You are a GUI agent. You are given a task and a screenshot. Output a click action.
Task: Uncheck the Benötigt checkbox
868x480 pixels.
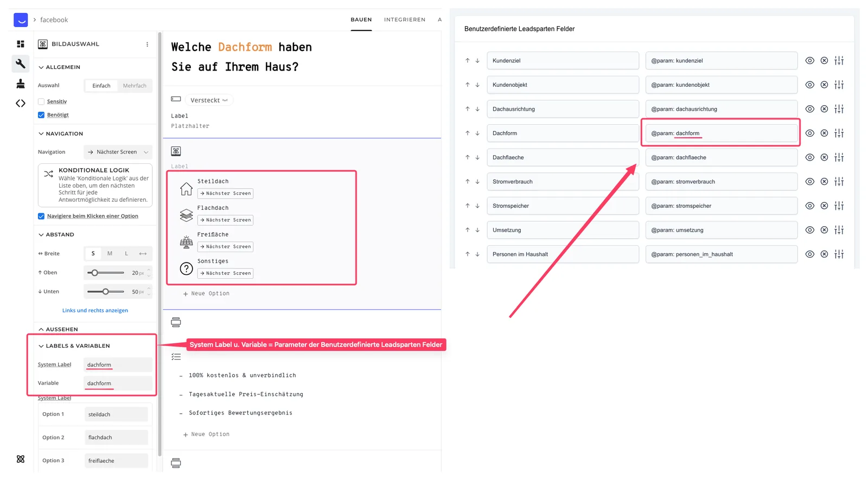41,115
